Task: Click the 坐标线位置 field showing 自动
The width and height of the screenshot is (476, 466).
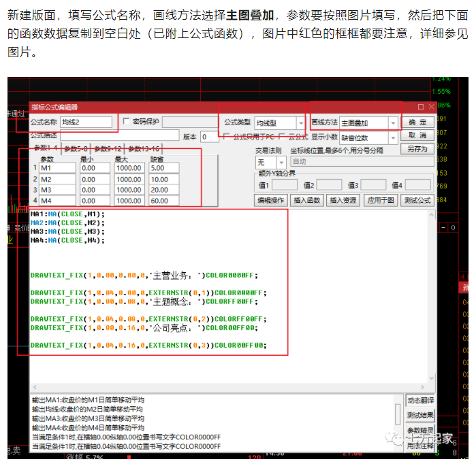Action: click(x=362, y=162)
